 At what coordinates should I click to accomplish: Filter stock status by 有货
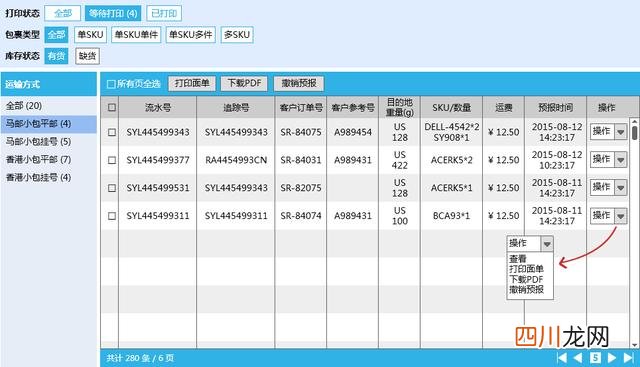coord(56,56)
